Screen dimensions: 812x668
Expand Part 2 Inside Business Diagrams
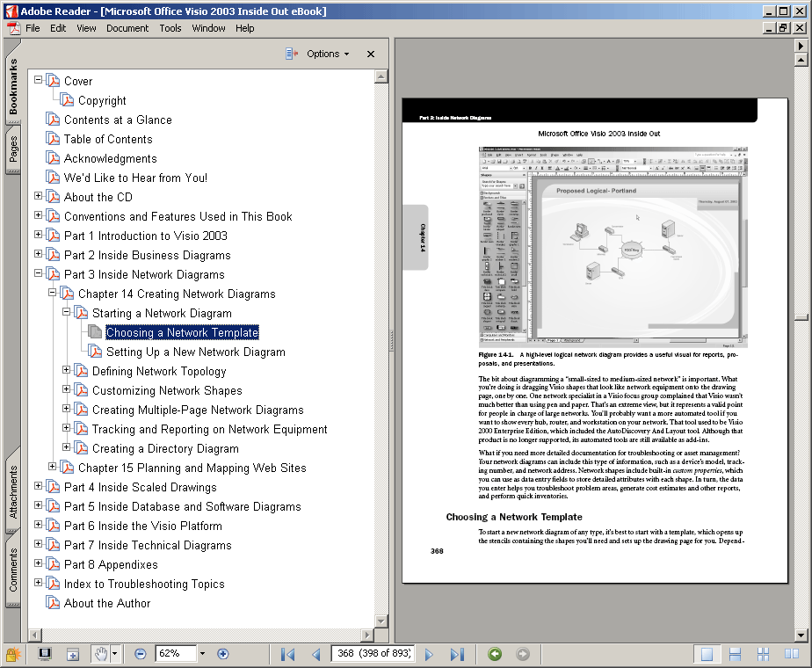coord(38,254)
